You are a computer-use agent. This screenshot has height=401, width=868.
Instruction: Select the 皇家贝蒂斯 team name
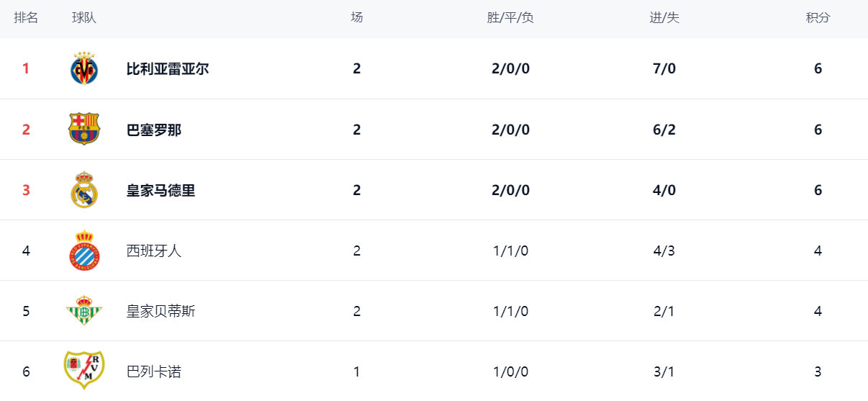tap(161, 311)
